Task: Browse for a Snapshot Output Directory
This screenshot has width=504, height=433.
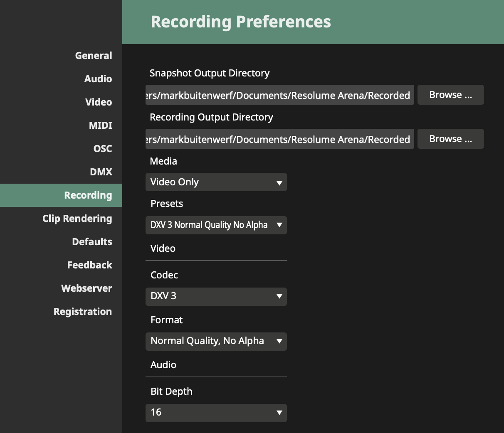Action: (450, 95)
